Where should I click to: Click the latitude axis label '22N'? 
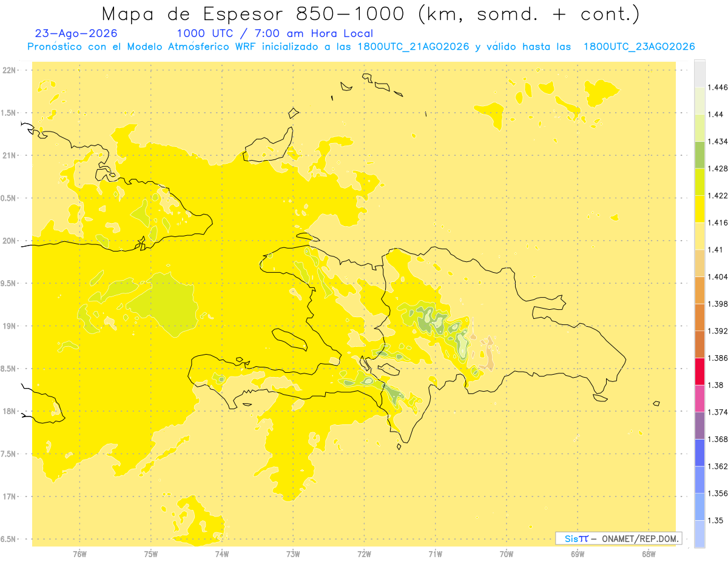pos(9,70)
